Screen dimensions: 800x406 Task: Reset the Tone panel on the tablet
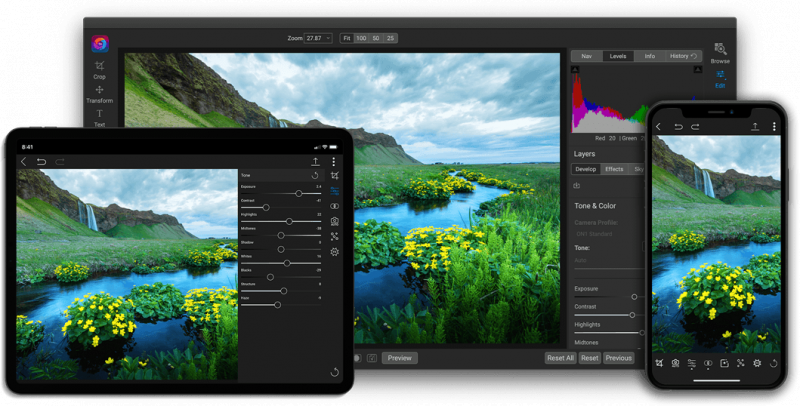tap(315, 175)
